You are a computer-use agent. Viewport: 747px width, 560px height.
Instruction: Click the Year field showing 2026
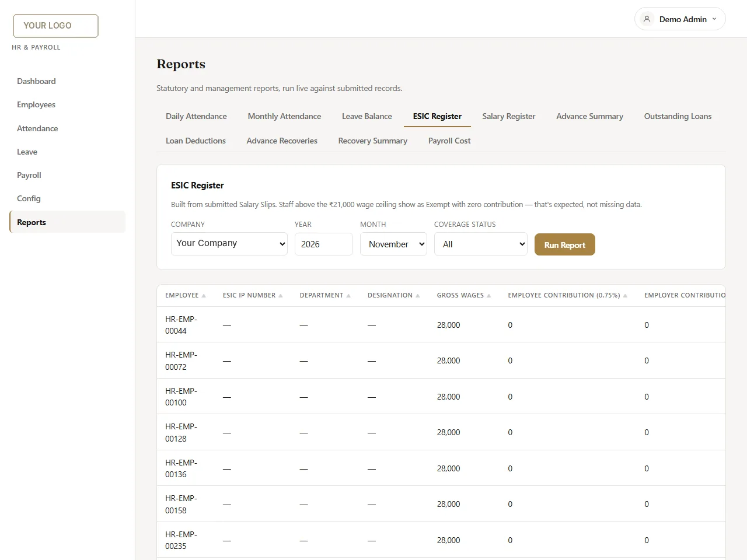[x=324, y=244]
